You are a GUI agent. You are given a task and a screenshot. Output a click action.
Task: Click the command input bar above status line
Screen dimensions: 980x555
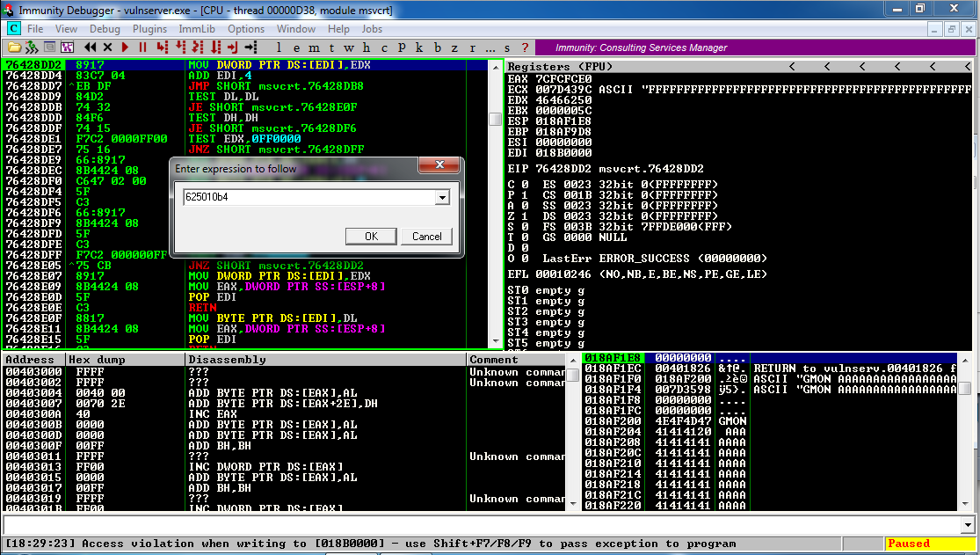pyautogui.click(x=483, y=525)
